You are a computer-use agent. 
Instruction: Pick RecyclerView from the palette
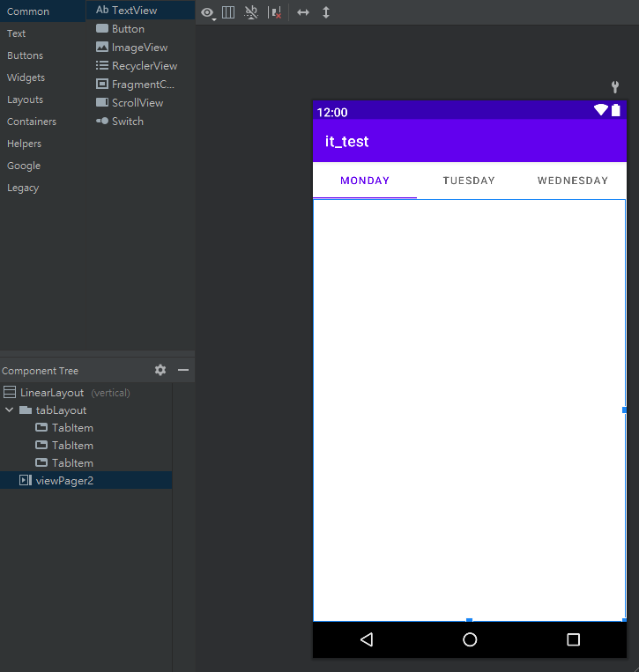click(141, 65)
